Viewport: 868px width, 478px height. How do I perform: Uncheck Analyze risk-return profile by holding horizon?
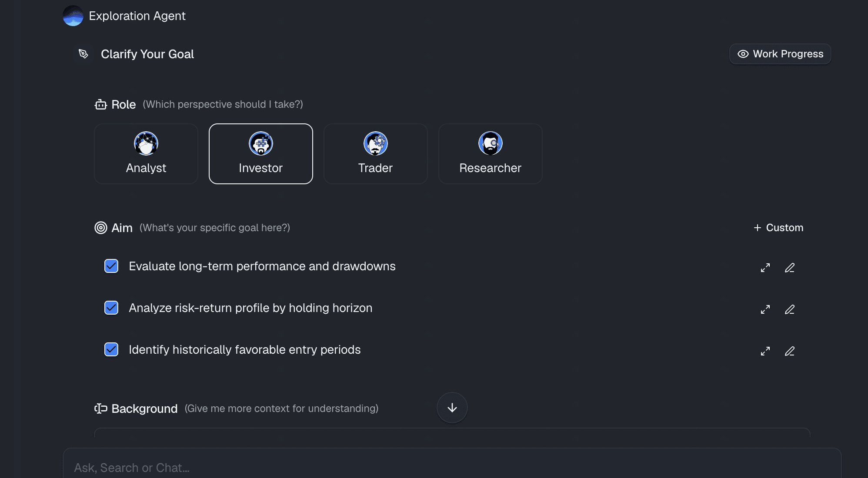(111, 308)
